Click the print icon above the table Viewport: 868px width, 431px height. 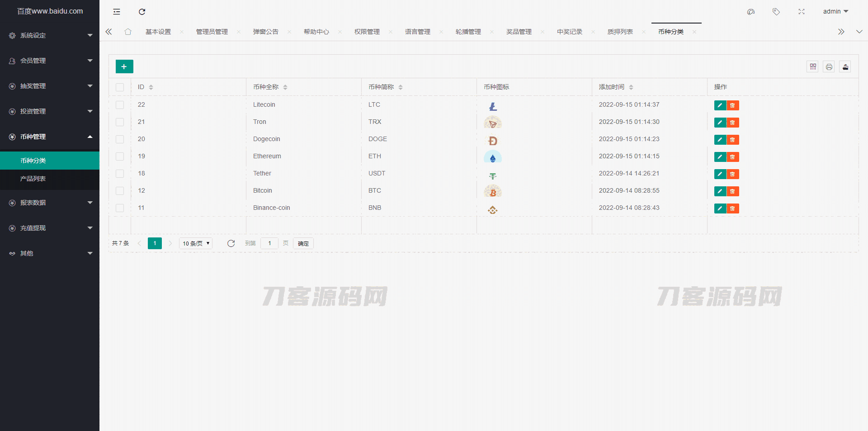pyautogui.click(x=829, y=66)
